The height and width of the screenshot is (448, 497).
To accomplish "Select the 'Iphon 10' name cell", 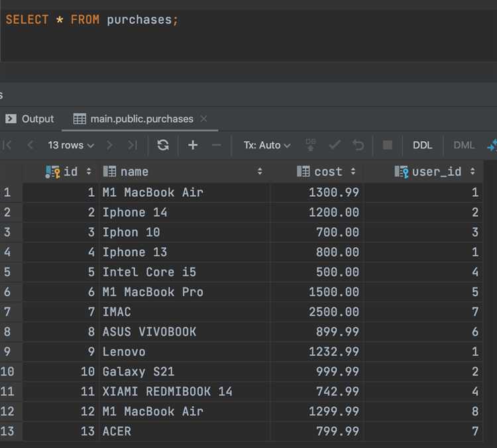I will 185,233.
